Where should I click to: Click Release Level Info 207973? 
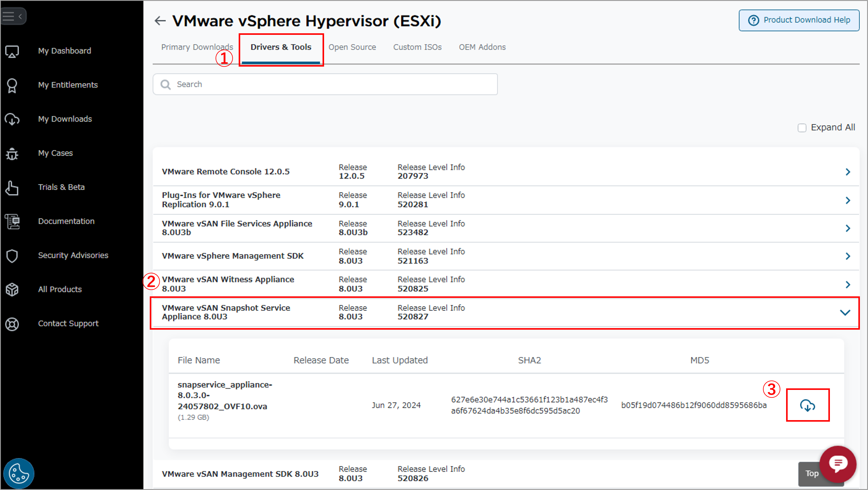pyautogui.click(x=431, y=172)
